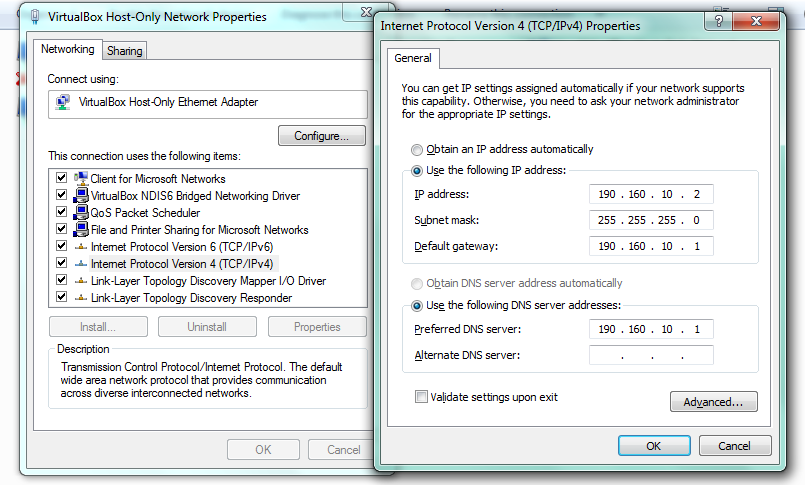Click the File and Printer Sharing icon
Image resolution: width=805 pixels, height=485 pixels.
(81, 229)
